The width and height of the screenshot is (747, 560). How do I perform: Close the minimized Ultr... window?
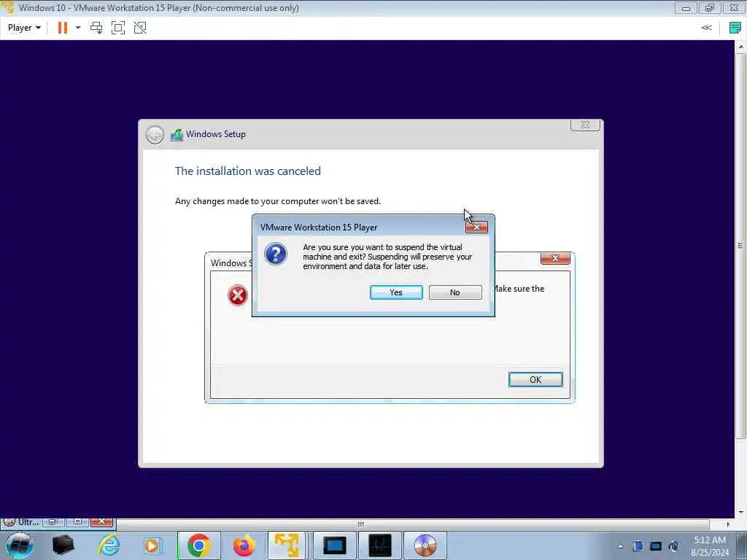point(101,522)
